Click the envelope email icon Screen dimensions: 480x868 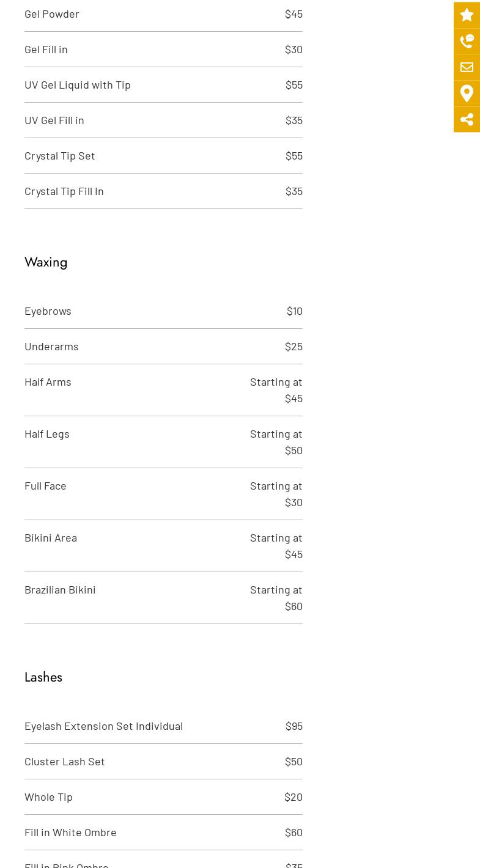(467, 67)
